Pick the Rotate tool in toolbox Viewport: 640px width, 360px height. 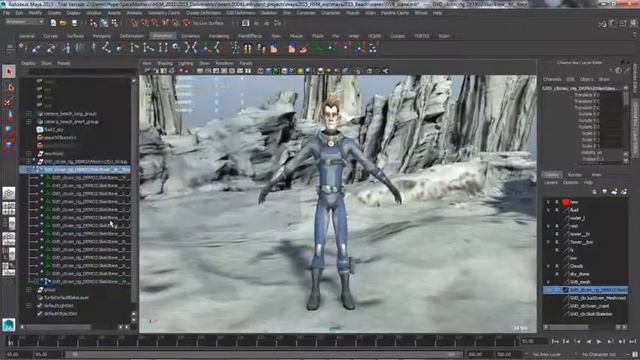(x=9, y=131)
